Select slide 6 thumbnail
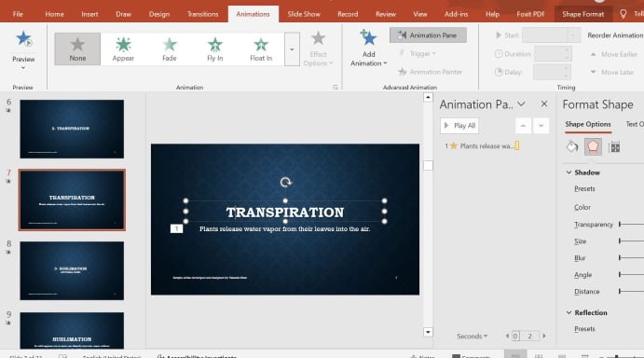Screen dimensions: 644x358 pos(72,129)
